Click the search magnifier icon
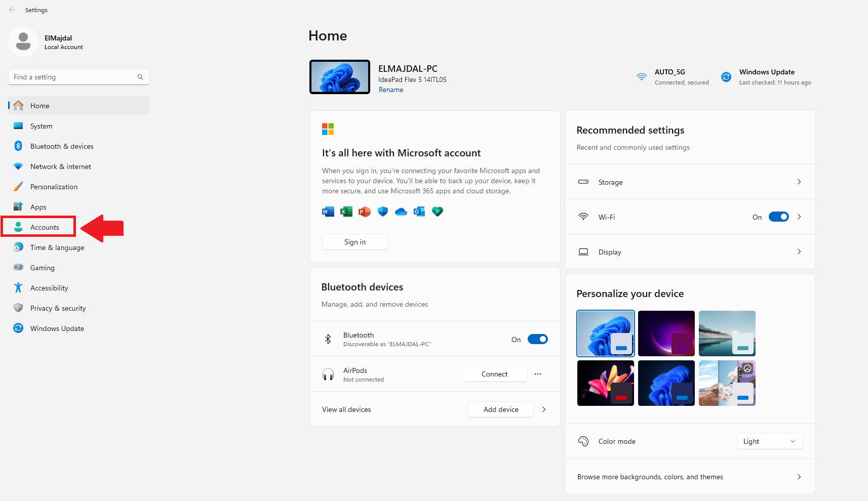868x501 pixels. [140, 77]
